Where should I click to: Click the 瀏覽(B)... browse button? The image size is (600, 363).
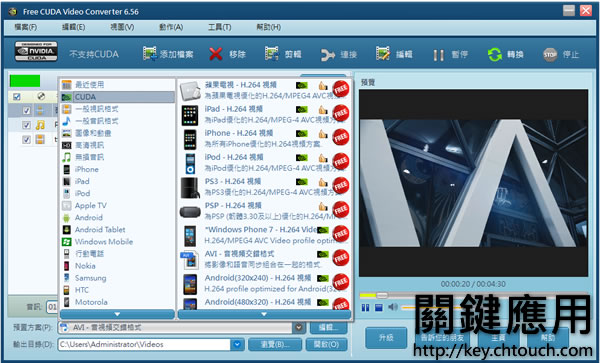pyautogui.click(x=275, y=344)
